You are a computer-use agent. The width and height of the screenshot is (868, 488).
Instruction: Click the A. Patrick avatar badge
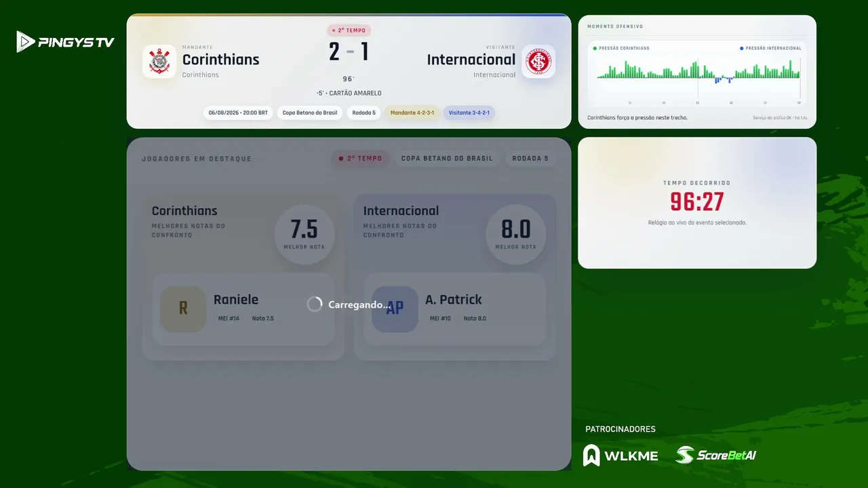point(395,309)
